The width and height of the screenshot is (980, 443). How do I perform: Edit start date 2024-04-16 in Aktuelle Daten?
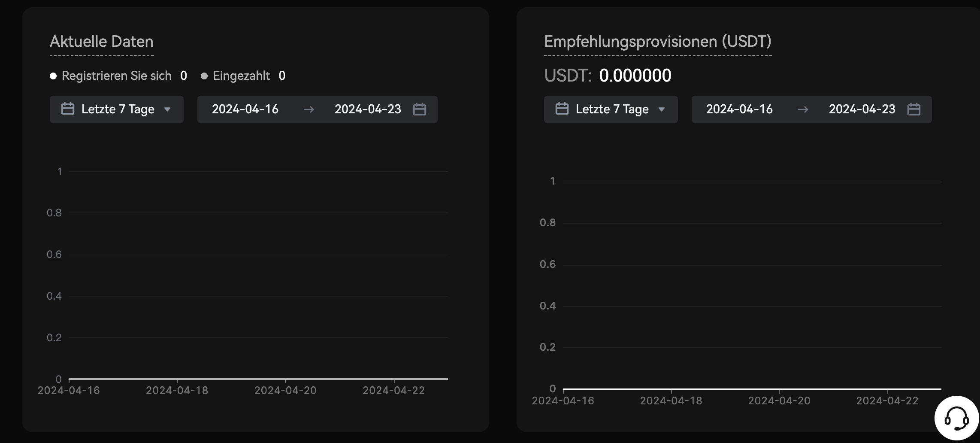[245, 109]
